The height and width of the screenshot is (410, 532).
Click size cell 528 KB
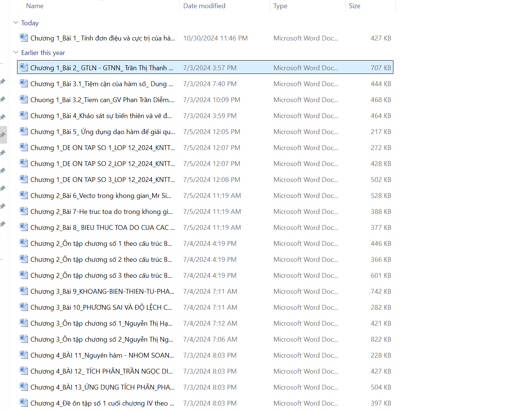(381, 196)
